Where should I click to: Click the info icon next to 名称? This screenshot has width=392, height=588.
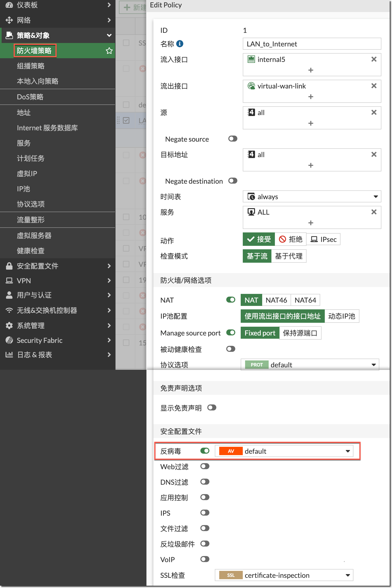pos(179,44)
